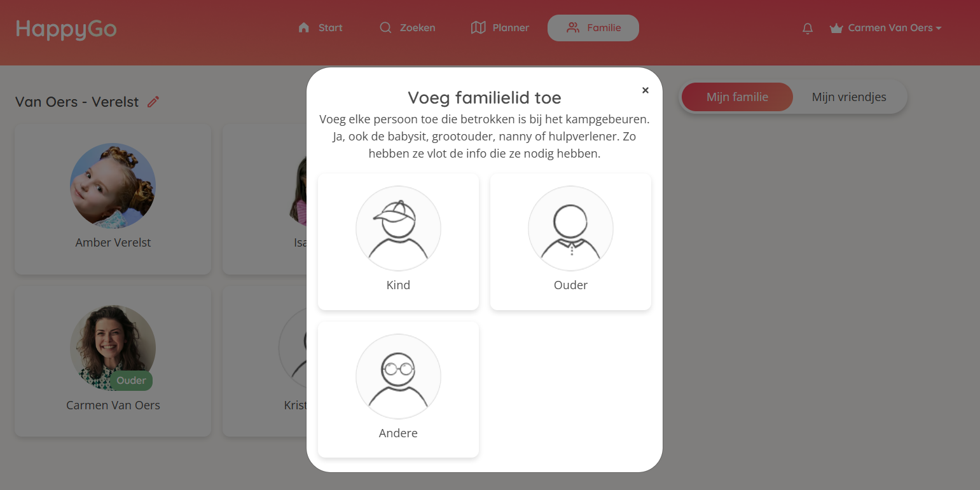Select the Ouder avatar icon

click(x=570, y=228)
